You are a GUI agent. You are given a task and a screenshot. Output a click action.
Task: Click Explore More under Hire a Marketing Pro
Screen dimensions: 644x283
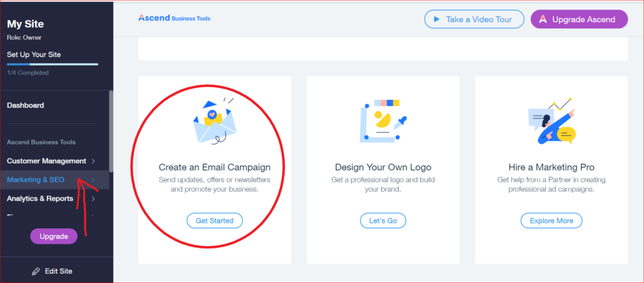[551, 221]
